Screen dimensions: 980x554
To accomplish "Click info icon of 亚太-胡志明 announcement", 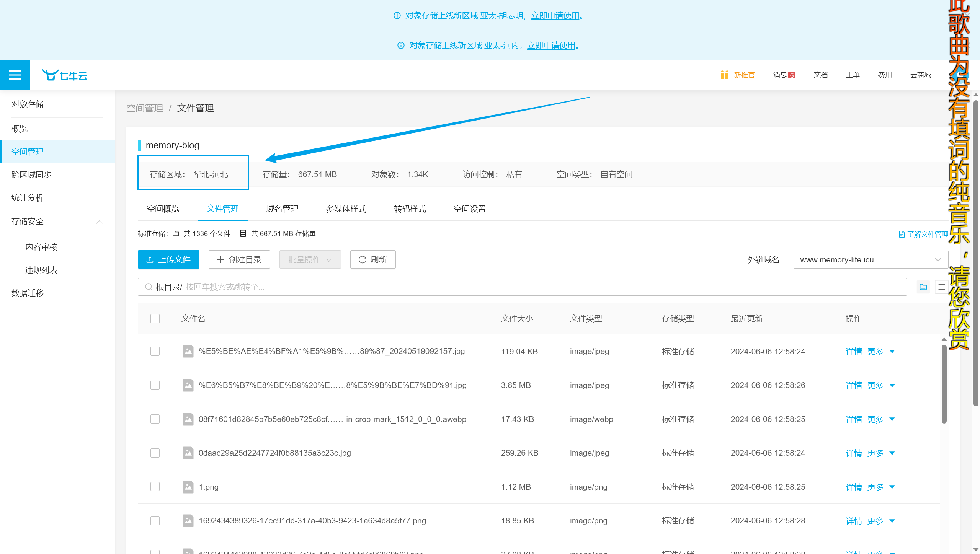I will (x=397, y=16).
